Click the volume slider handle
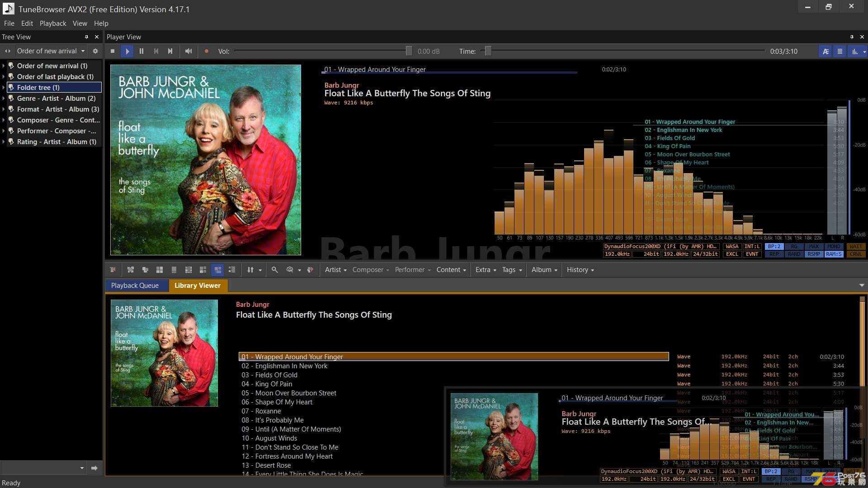 click(x=409, y=51)
